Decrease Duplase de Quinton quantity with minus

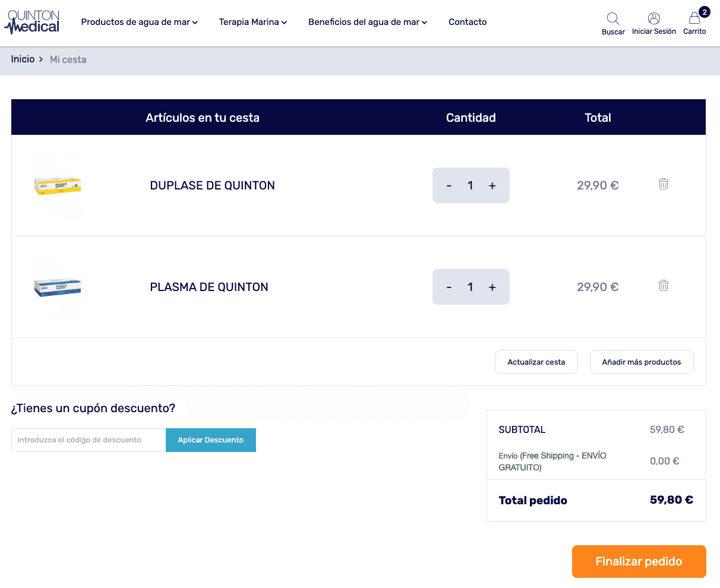coord(449,186)
